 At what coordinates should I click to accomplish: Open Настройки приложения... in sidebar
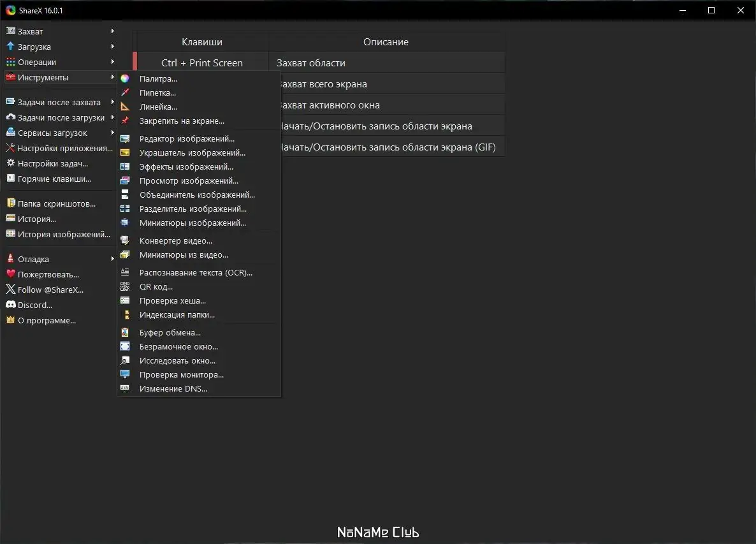61,148
